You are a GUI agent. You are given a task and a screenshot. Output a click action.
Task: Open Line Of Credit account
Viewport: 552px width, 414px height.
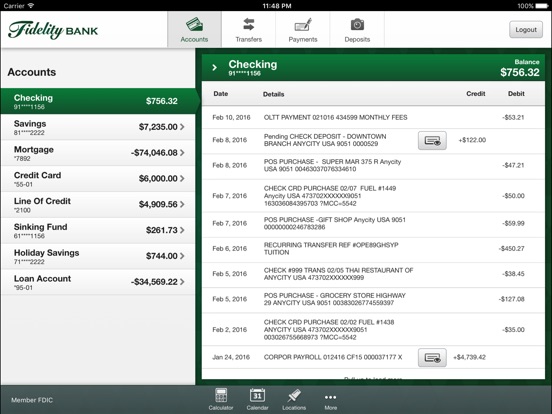(98, 205)
